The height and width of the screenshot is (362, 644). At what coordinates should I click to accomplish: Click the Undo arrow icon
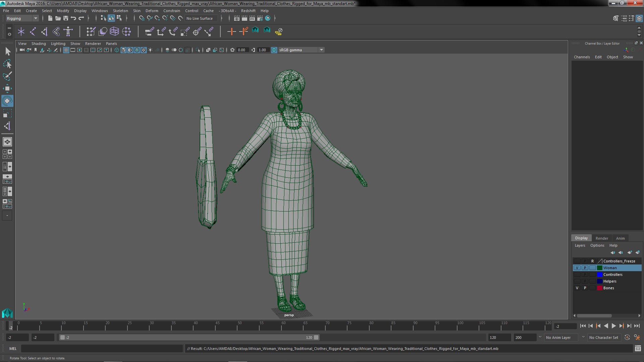73,18
